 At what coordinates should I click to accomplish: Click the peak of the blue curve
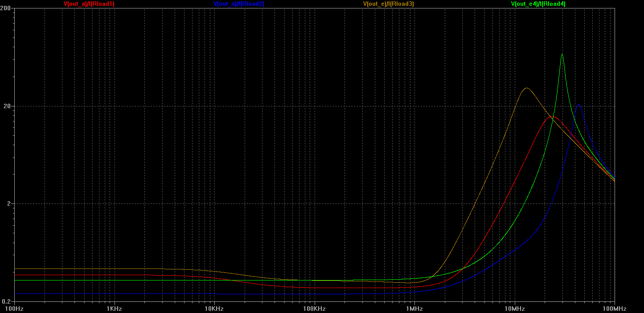[578, 105]
